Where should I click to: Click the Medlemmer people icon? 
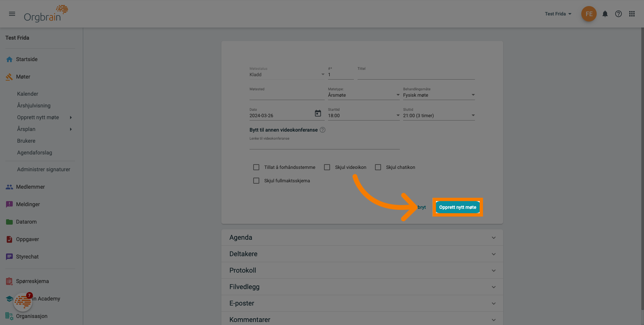point(9,187)
